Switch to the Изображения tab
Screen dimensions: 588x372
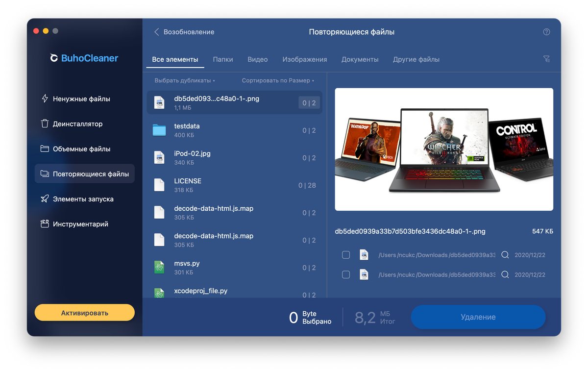point(305,59)
